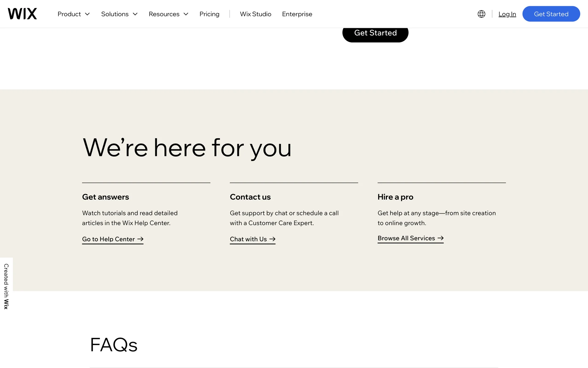Expand the Solutions dropdown chevron

(x=135, y=14)
